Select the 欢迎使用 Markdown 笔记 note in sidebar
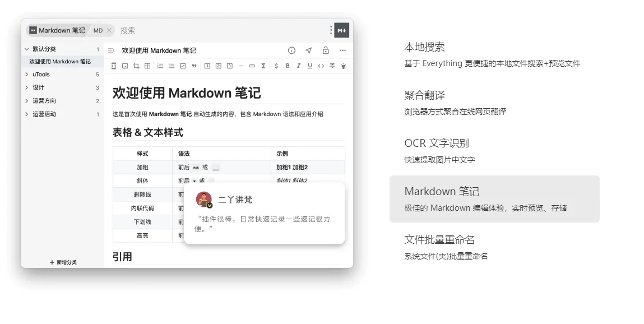Viewport: 644px width, 324px height. click(61, 61)
